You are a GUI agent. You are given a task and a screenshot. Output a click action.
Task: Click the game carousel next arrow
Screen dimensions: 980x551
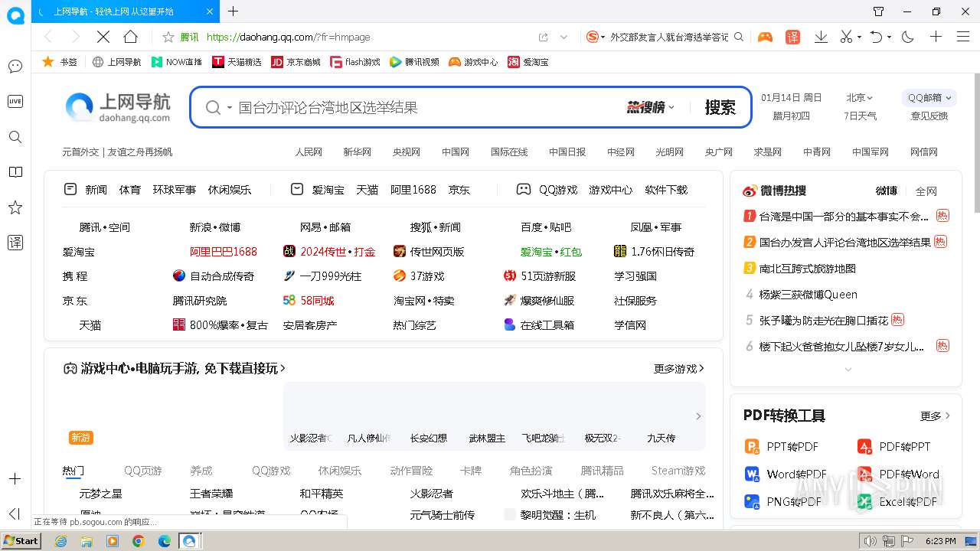click(698, 416)
